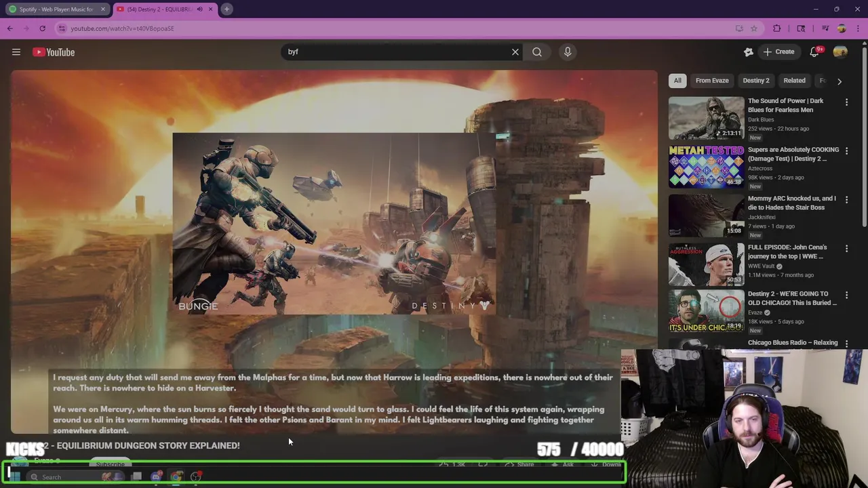Open Supers are Absolutely COOKING title link

click(793, 154)
